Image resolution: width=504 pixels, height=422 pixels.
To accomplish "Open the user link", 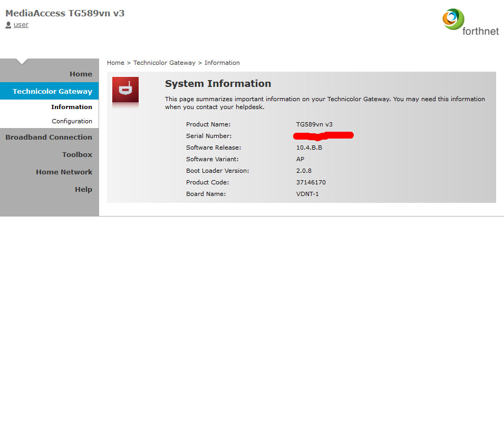I will click(x=21, y=25).
